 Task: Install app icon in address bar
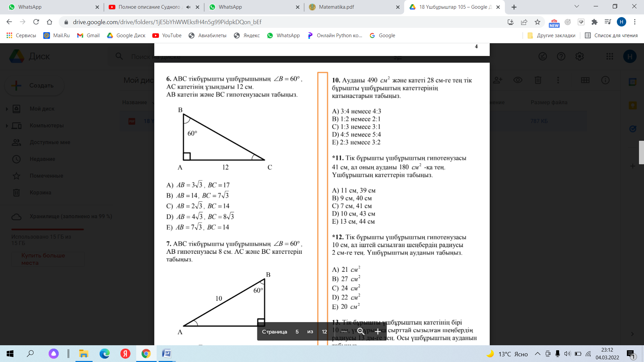pyautogui.click(x=511, y=22)
